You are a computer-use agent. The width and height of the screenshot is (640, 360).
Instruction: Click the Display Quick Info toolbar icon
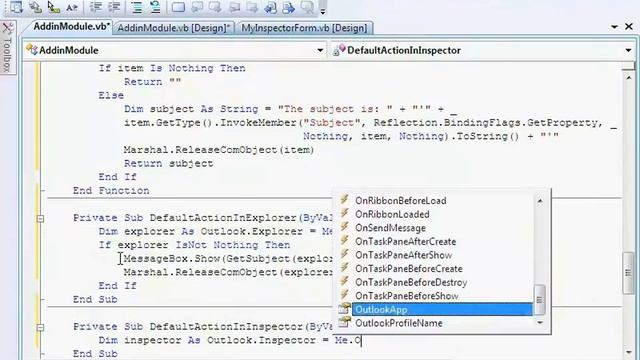pyautogui.click(x=53, y=7)
